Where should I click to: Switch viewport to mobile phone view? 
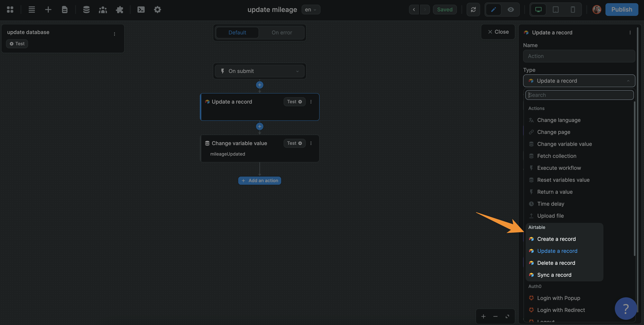click(573, 10)
